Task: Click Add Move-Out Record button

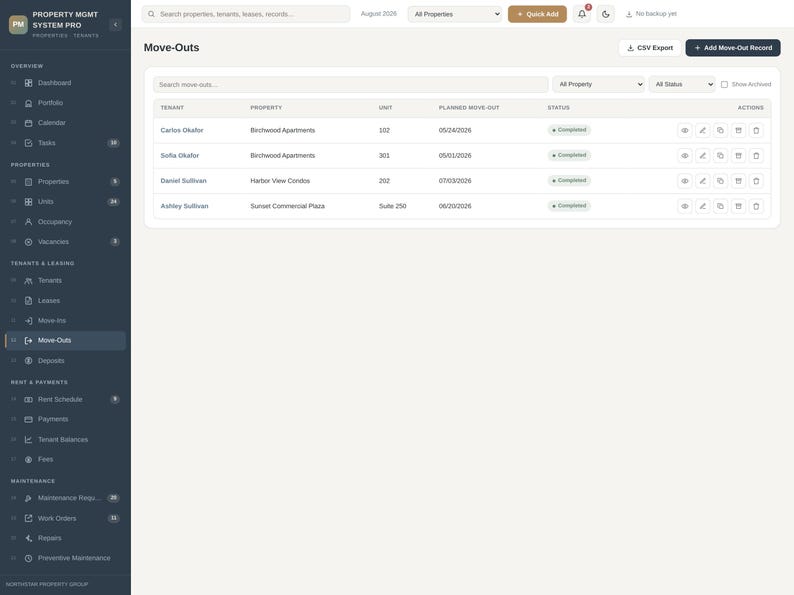Action: point(733,48)
